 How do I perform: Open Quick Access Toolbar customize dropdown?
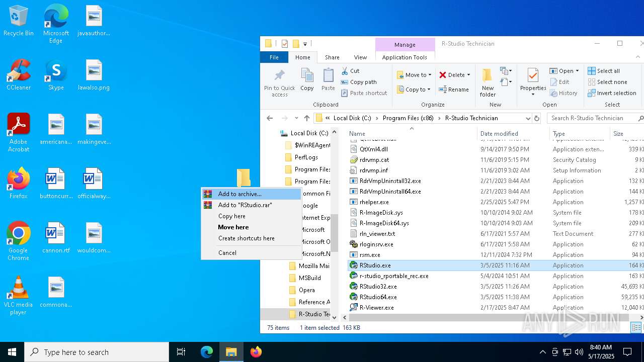coord(305,44)
